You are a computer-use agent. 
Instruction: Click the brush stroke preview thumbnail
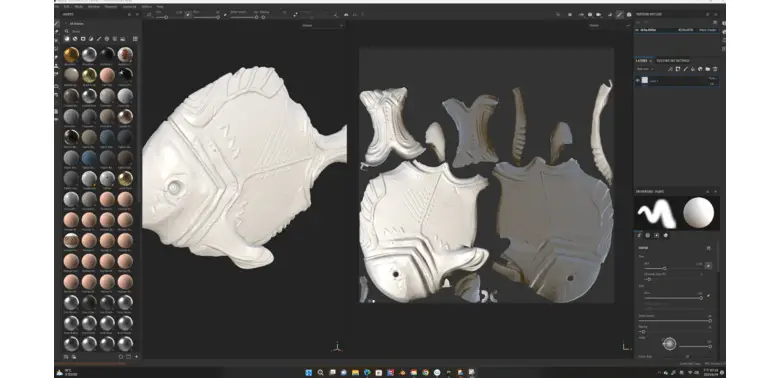(x=656, y=213)
